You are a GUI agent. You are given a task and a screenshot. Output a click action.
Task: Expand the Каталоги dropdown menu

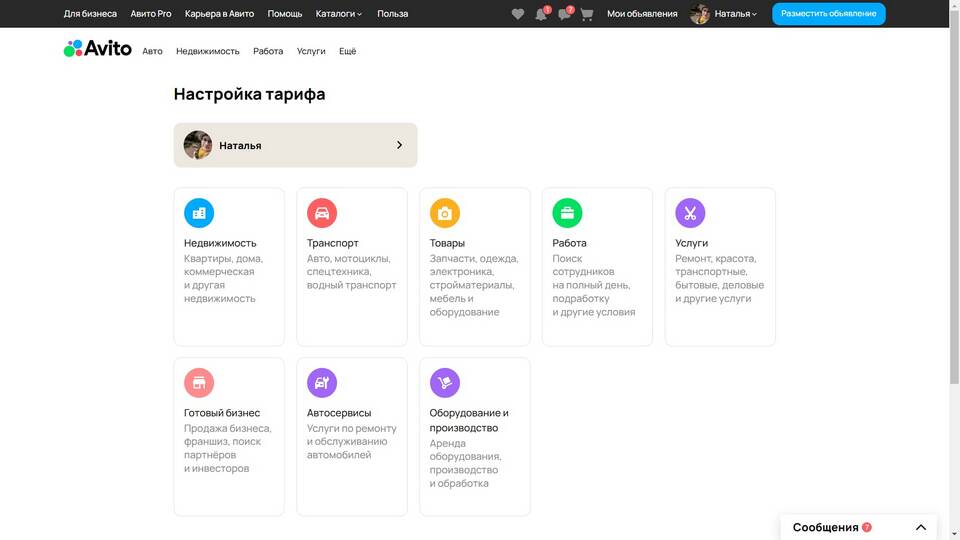[x=339, y=14]
